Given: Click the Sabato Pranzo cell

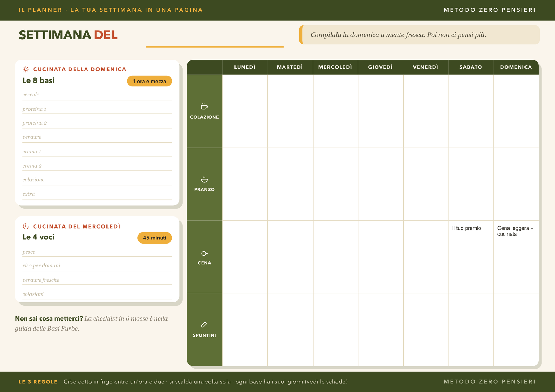Looking at the screenshot, I should [471, 184].
